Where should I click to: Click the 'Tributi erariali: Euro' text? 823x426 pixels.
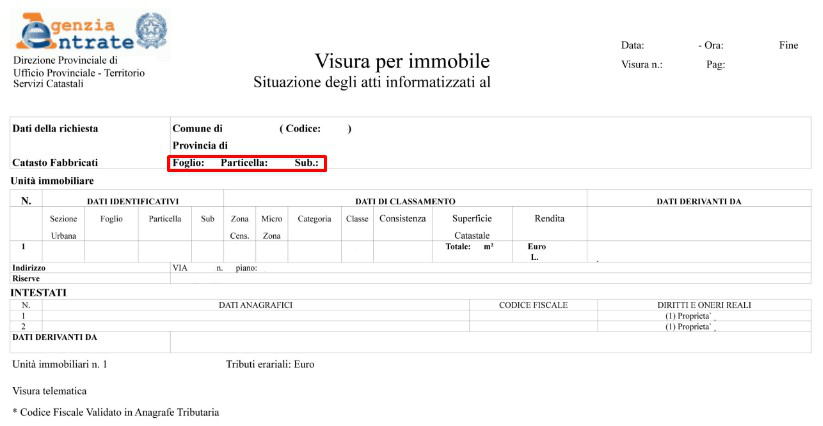coord(270,364)
